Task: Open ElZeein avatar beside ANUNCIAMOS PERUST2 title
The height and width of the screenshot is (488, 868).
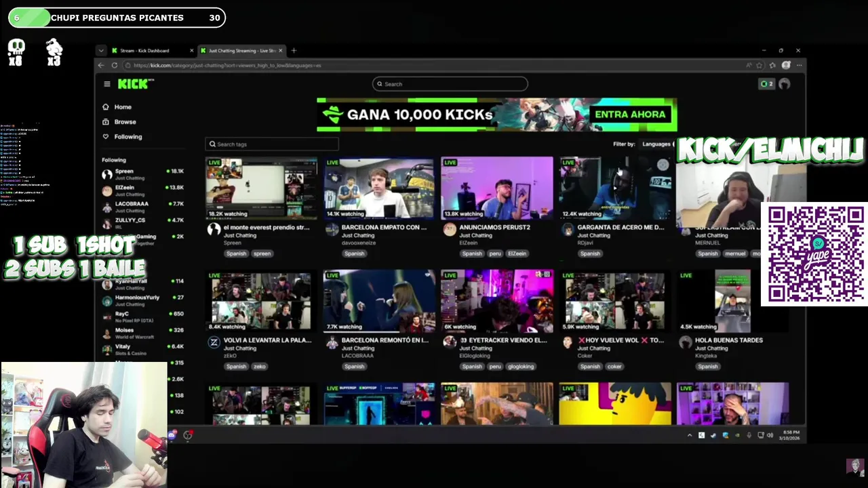Action: pyautogui.click(x=450, y=230)
